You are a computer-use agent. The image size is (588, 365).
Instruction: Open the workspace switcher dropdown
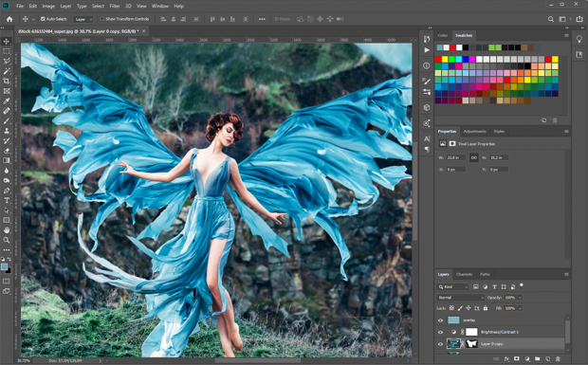pyautogui.click(x=564, y=19)
